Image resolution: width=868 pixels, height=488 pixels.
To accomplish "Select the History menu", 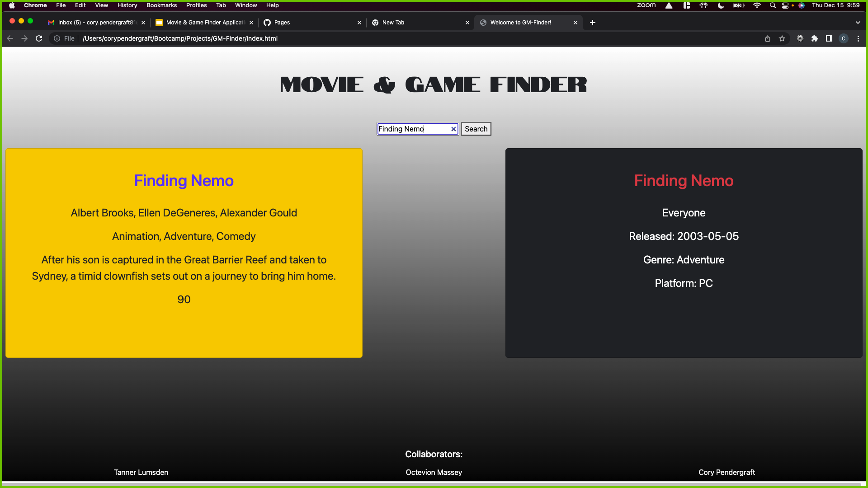I will 127,5.
